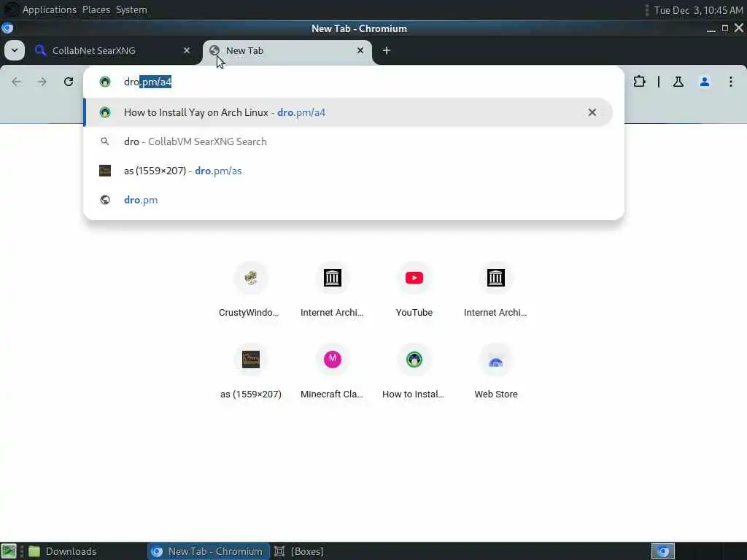Click magnifier icon of dro search suggestion
The width and height of the screenshot is (747, 560).
105,141
